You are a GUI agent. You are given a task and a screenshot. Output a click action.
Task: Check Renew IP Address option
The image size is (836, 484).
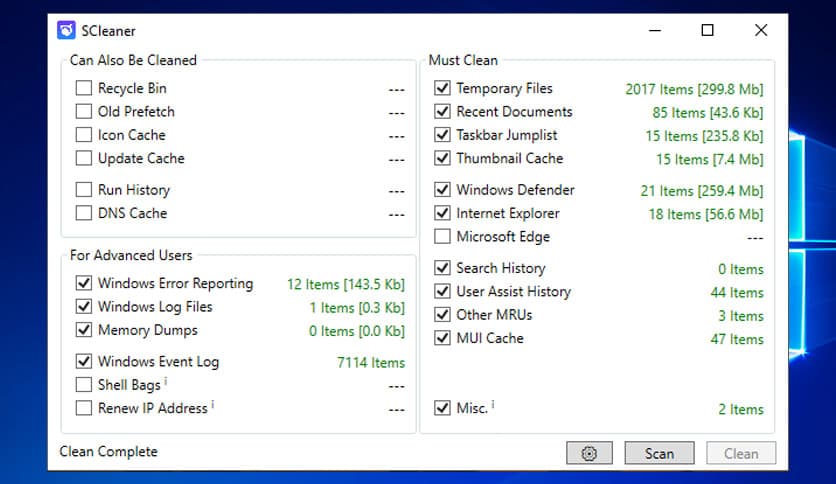[x=84, y=408]
